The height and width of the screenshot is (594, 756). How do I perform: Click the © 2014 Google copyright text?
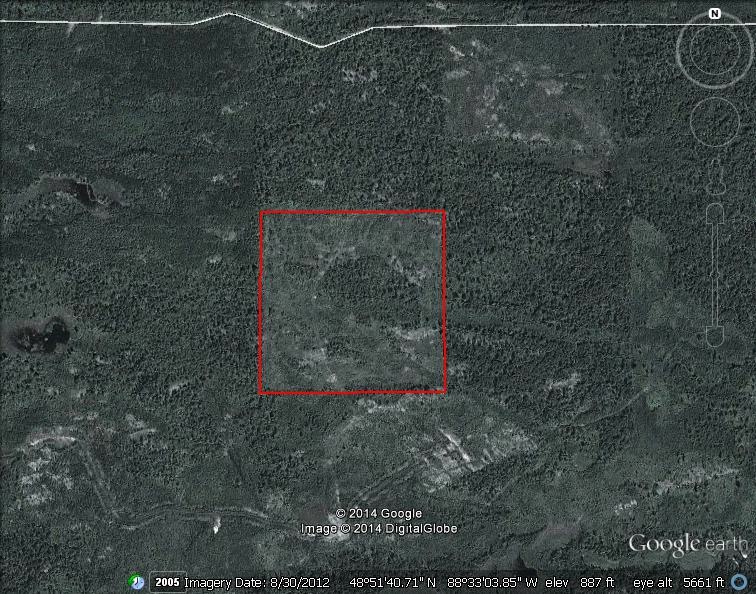coord(378,513)
